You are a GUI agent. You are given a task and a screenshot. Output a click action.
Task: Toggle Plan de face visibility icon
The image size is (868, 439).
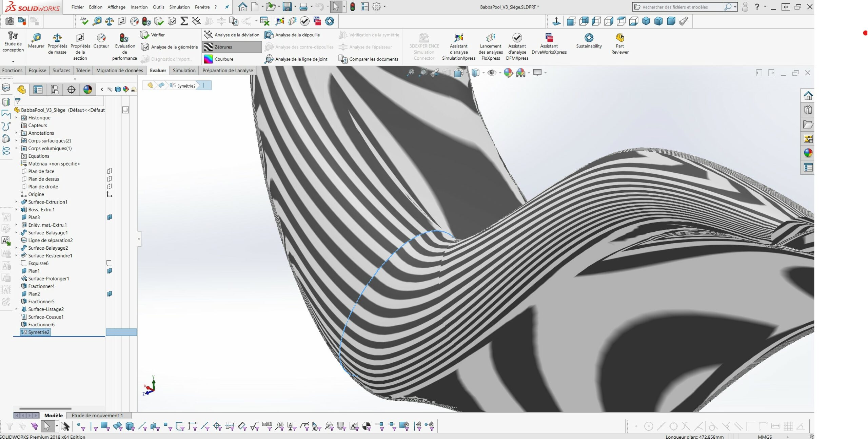click(x=110, y=171)
